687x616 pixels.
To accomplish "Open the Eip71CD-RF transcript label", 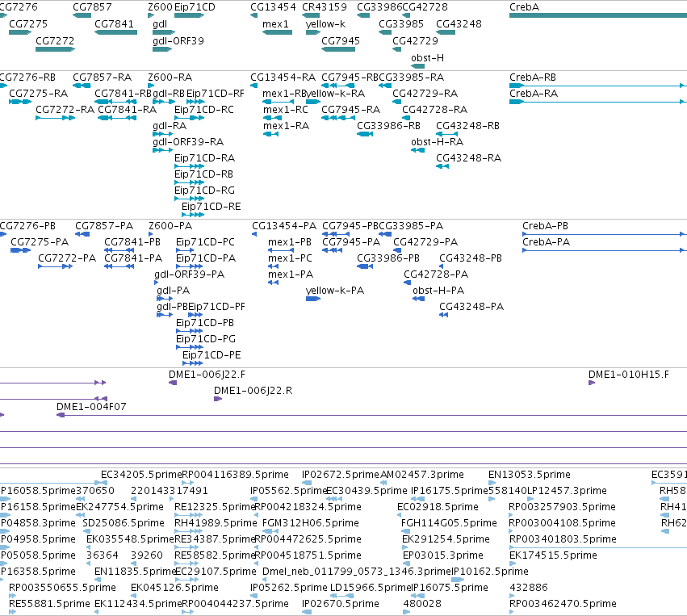I will click(215, 94).
